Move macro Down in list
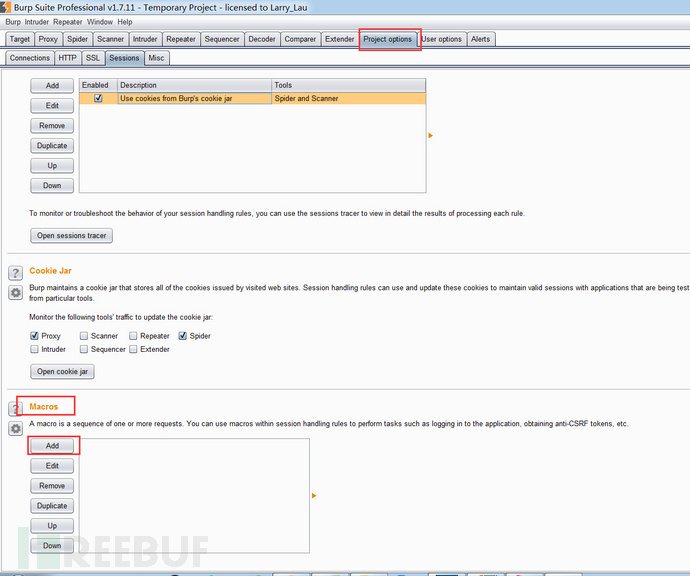This screenshot has height=576, width=690. coord(52,546)
